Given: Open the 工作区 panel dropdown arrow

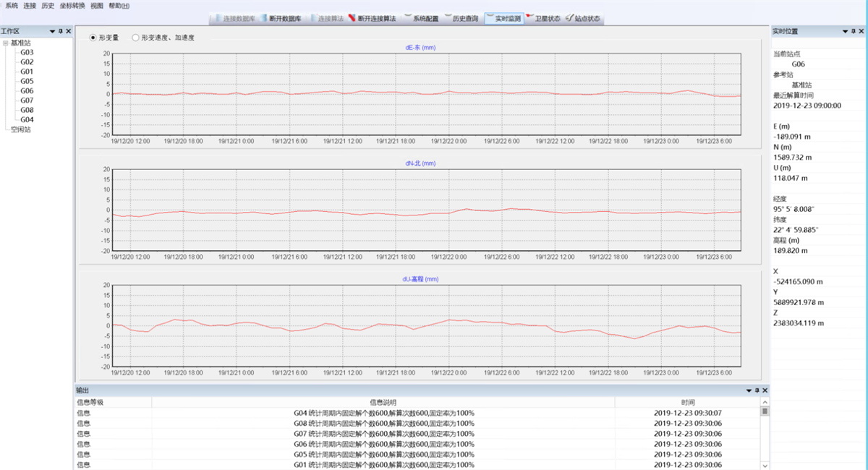Looking at the screenshot, I should tap(52, 31).
